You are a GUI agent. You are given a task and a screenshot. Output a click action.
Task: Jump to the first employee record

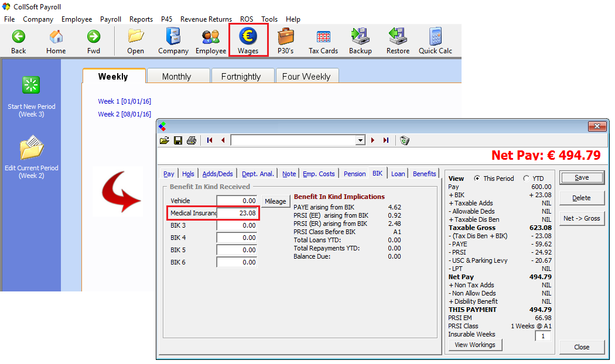(x=210, y=140)
